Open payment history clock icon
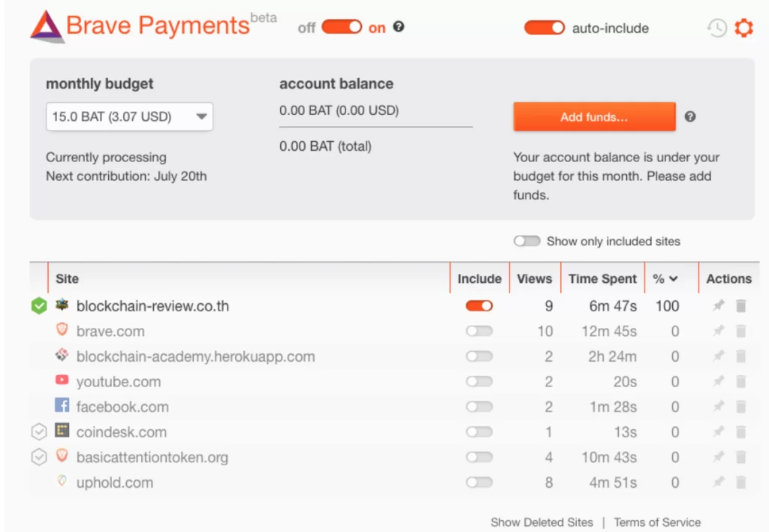The image size is (769, 532). pyautogui.click(x=717, y=29)
